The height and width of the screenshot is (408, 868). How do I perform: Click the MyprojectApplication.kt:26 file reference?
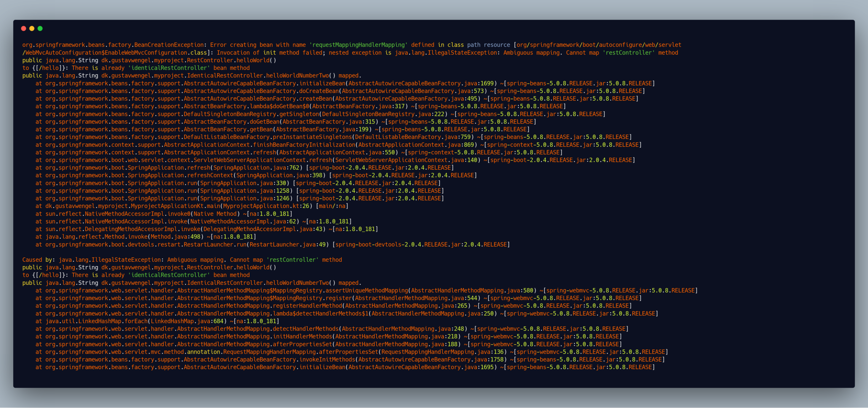[266, 206]
